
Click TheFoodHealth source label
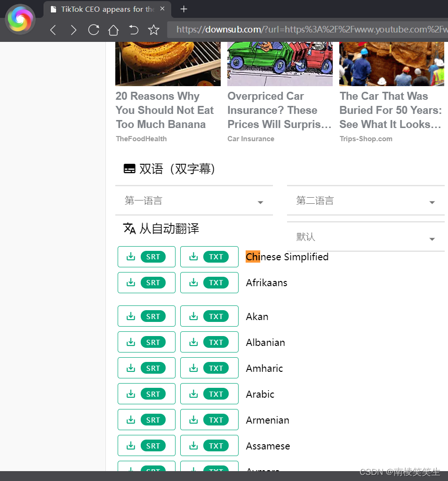(x=141, y=139)
